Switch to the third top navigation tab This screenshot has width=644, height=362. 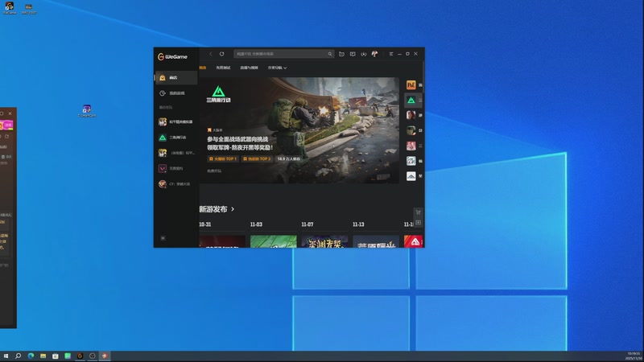pos(250,68)
